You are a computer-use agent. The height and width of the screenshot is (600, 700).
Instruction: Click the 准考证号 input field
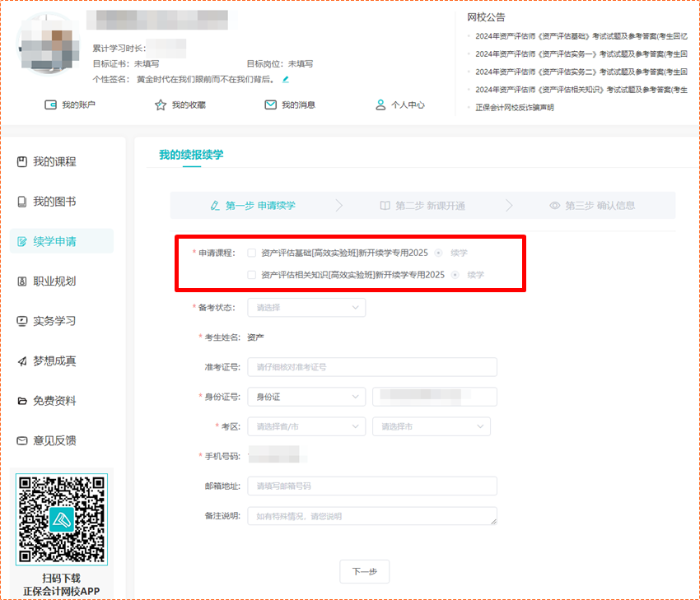click(x=371, y=366)
